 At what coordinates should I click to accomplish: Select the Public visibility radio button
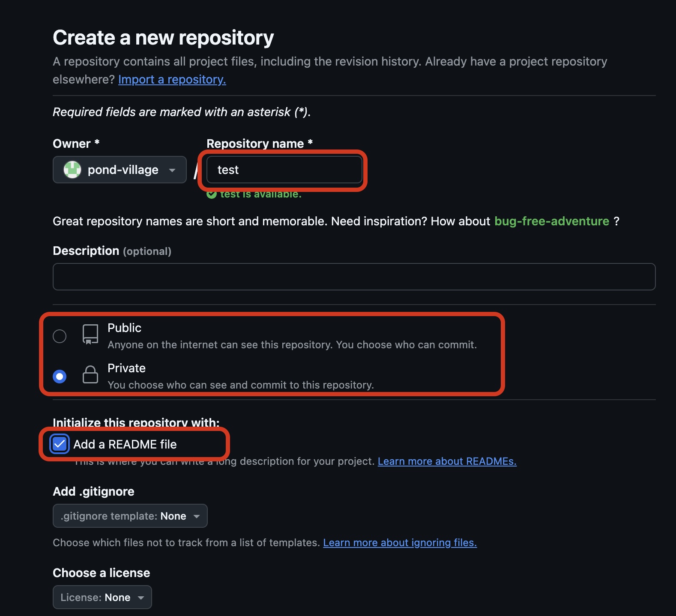tap(60, 336)
